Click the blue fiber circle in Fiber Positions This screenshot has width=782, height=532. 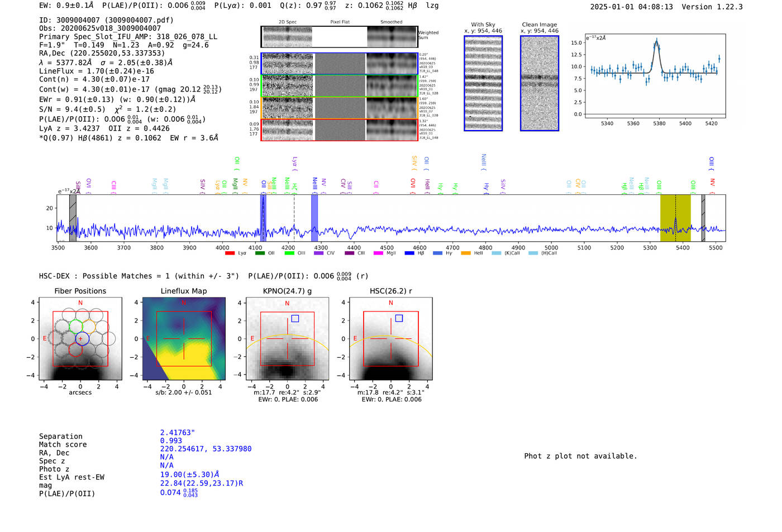[82, 338]
